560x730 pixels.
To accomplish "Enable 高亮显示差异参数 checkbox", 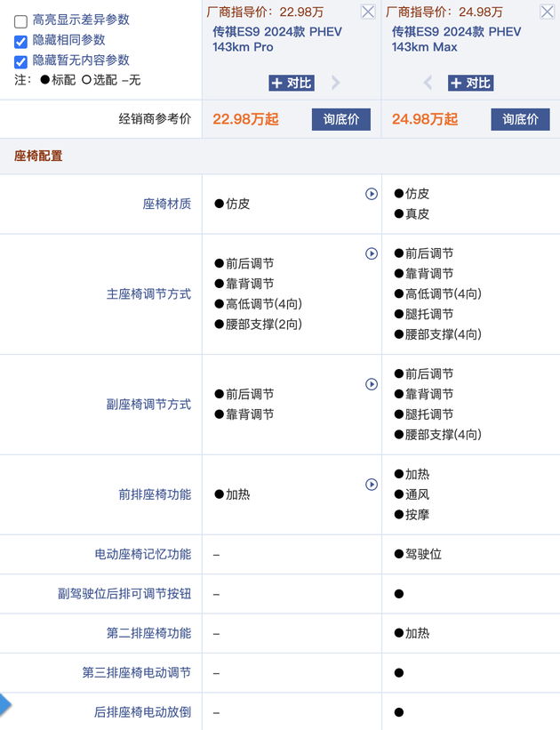I will (x=20, y=20).
